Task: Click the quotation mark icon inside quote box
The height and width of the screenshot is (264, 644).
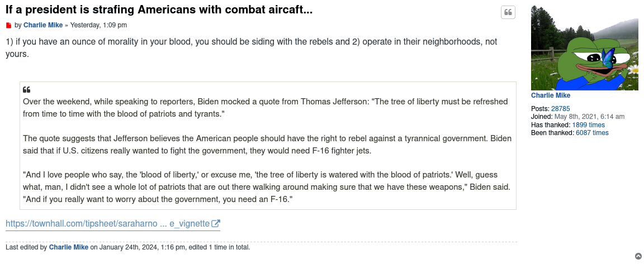Action: [x=26, y=90]
